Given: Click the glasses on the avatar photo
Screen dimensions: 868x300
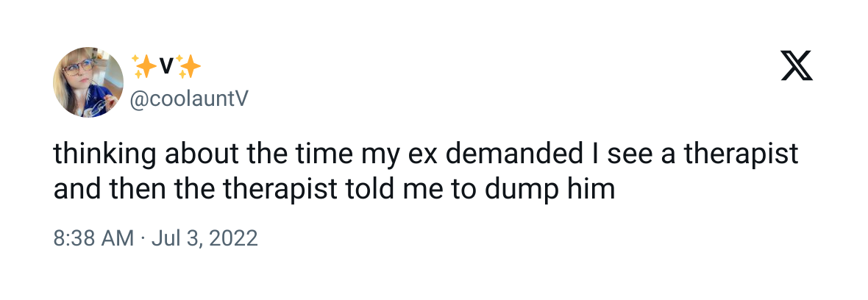Looking at the screenshot, I should pos(77,69).
